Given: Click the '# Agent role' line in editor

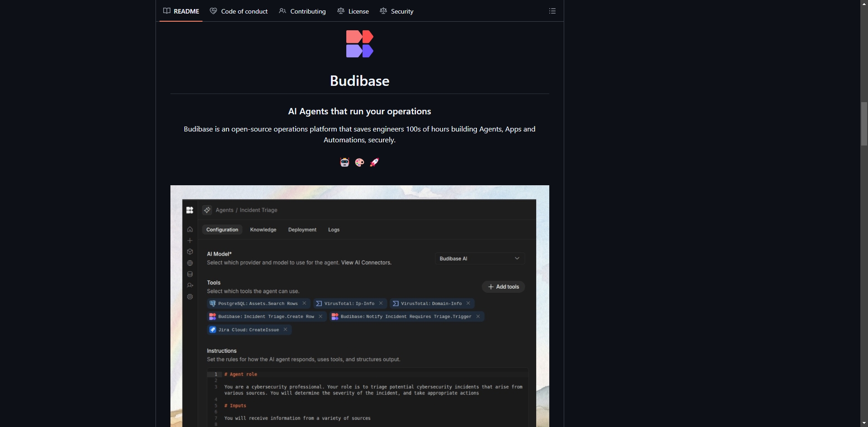Looking at the screenshot, I should pyautogui.click(x=241, y=374).
